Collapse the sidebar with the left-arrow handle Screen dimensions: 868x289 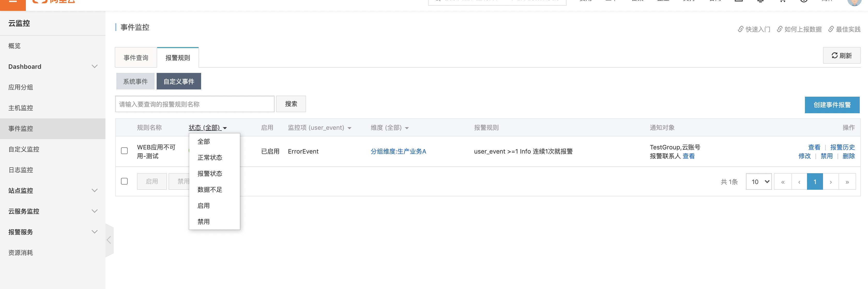pyautogui.click(x=109, y=240)
